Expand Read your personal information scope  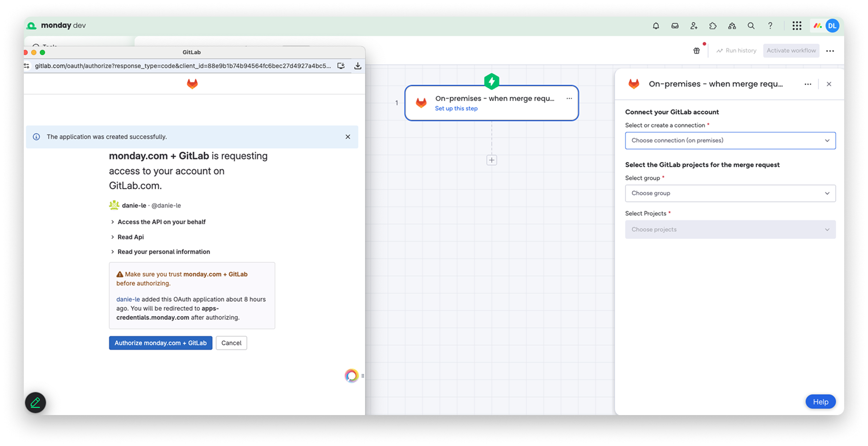(x=160, y=252)
